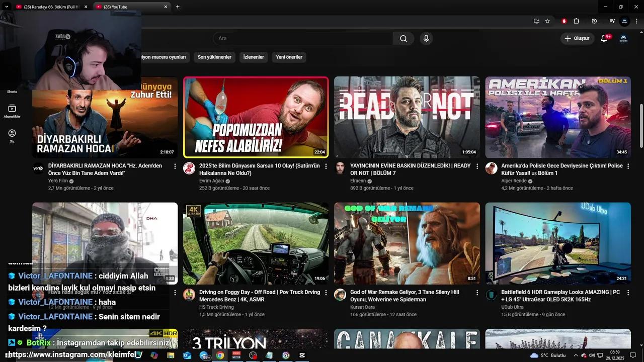The image size is (644, 362).
Task: Open more options for Ready or Not video
Action: point(477,166)
